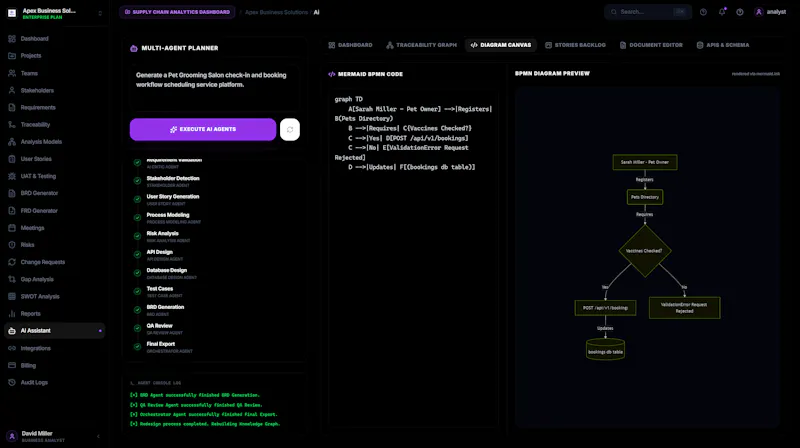Viewport: 800px width, 448px height.
Task: Click the POST /api/v1/bookings node
Action: click(x=605, y=308)
